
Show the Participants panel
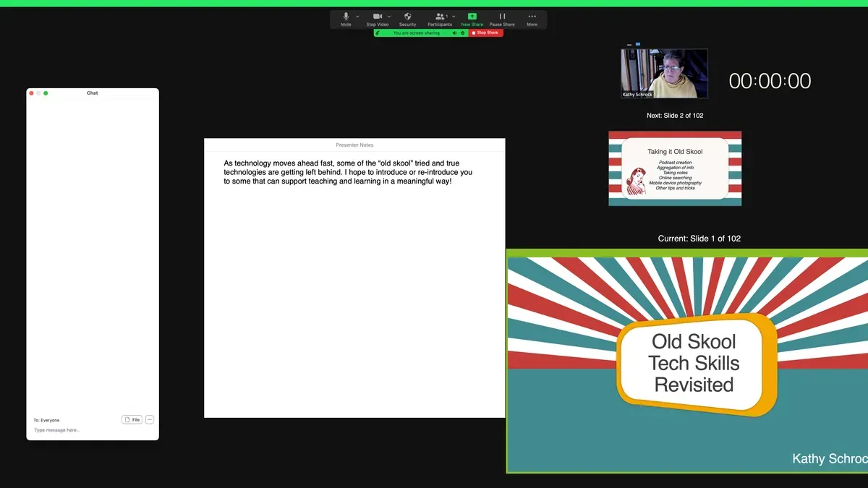coord(439,19)
